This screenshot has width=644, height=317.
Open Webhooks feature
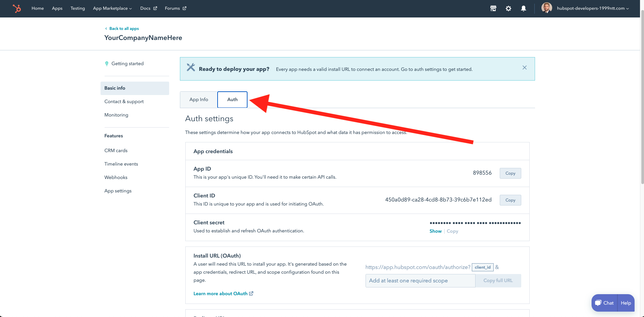click(116, 177)
